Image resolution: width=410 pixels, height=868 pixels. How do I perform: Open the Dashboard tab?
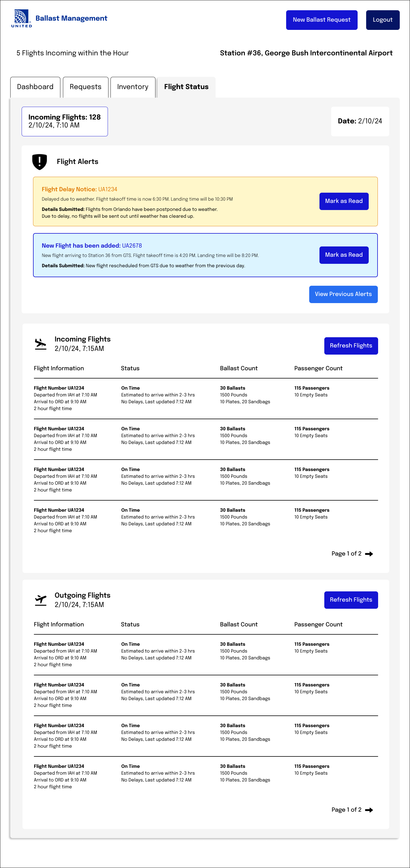pos(35,87)
